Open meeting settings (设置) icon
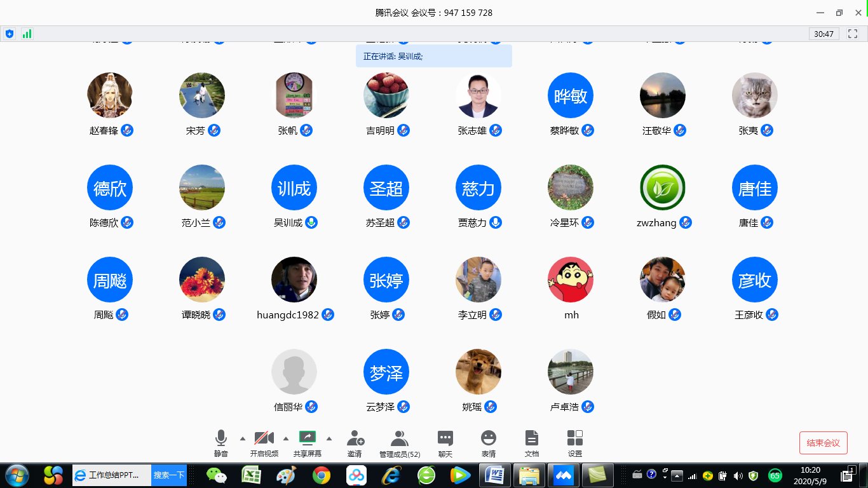868x488 pixels. point(575,438)
